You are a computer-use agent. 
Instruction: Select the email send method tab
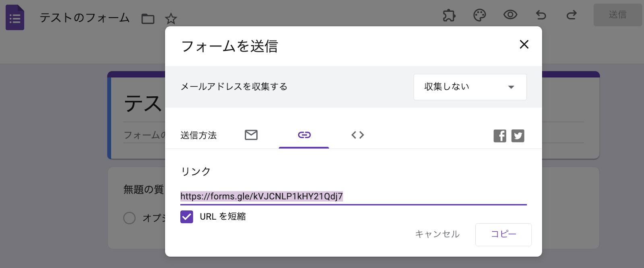pyautogui.click(x=251, y=135)
